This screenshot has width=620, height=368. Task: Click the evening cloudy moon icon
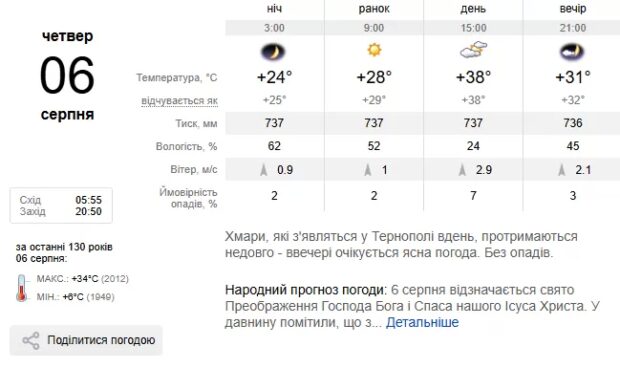[572, 52]
